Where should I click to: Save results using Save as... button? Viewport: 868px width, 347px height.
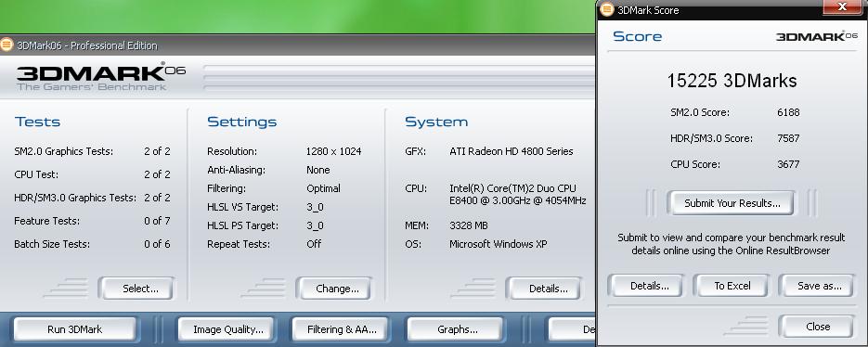816,286
